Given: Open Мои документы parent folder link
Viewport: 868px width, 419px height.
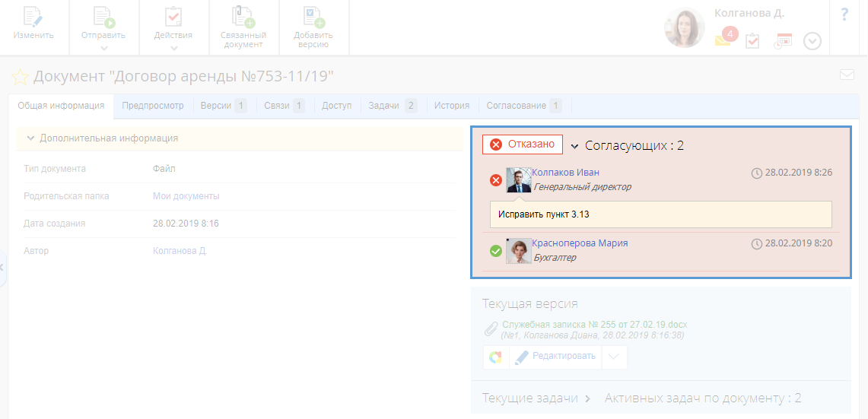Looking at the screenshot, I should click(186, 196).
